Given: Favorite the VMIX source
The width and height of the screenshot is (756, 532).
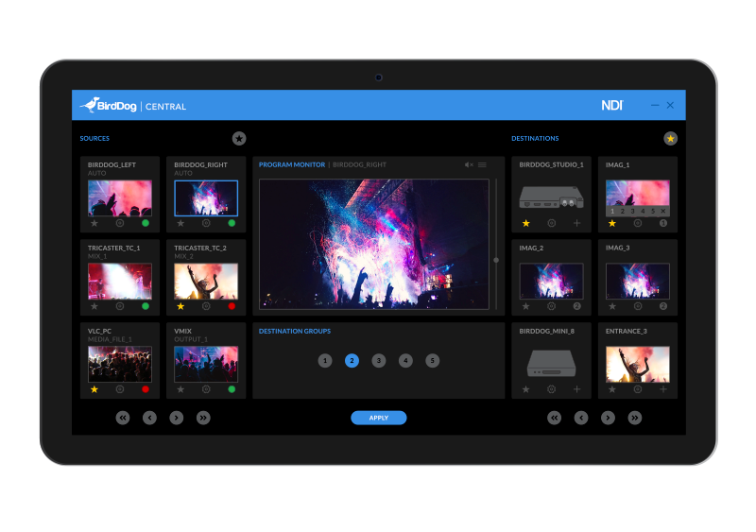Looking at the screenshot, I should [180, 389].
